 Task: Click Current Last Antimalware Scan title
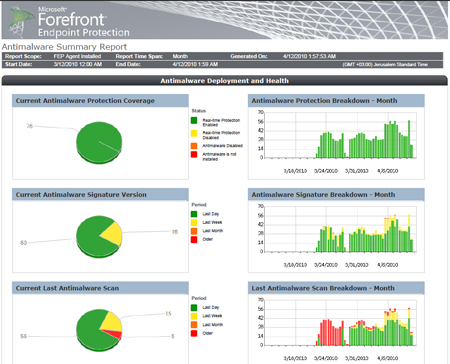[x=67, y=288]
